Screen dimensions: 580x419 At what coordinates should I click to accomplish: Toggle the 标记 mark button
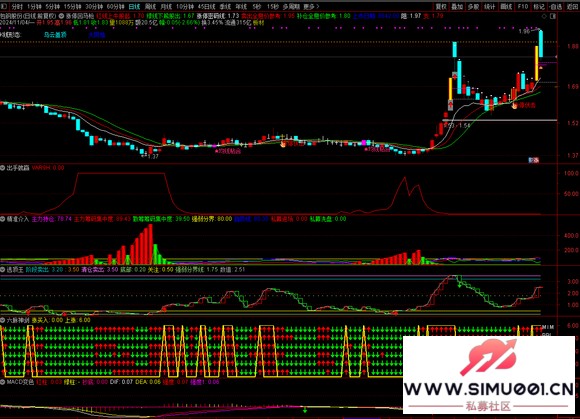(x=539, y=6)
